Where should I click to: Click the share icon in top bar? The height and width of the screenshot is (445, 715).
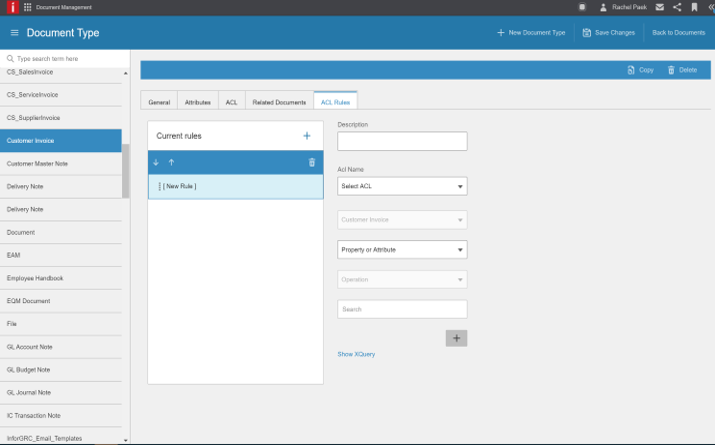pyautogui.click(x=677, y=7)
